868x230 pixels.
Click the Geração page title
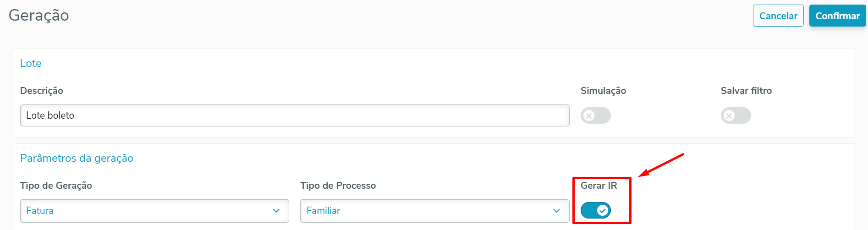[x=39, y=16]
